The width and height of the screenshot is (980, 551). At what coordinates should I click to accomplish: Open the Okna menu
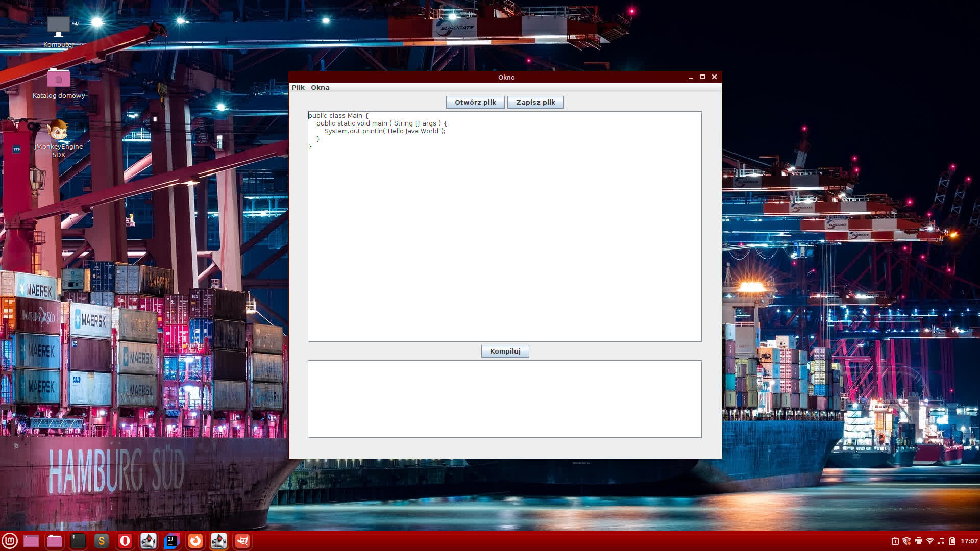pos(320,87)
